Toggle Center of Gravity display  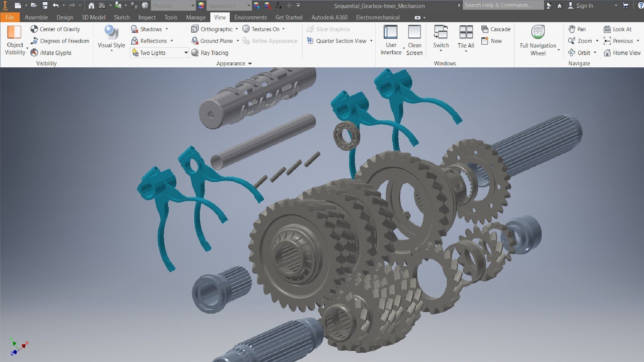[x=55, y=29]
